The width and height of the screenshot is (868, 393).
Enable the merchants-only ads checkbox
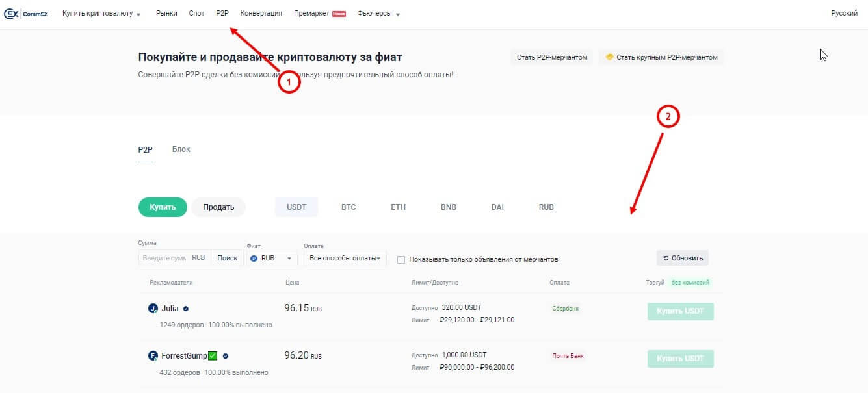[401, 260]
